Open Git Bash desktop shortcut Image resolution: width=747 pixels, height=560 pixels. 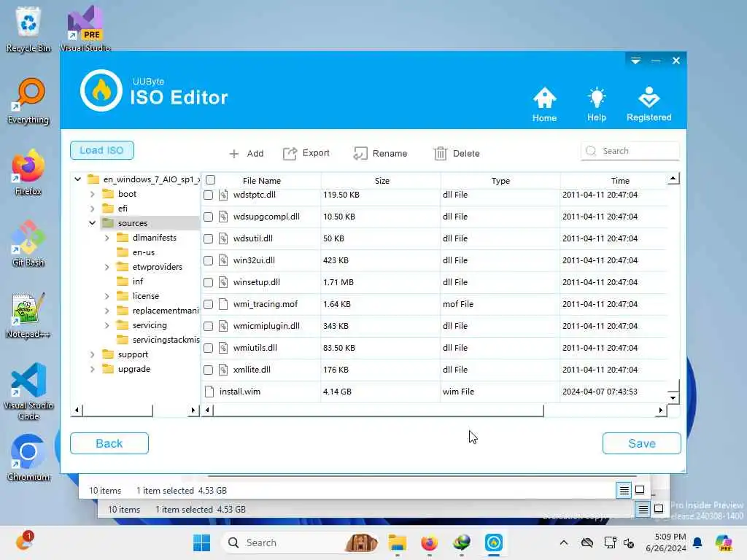click(28, 244)
